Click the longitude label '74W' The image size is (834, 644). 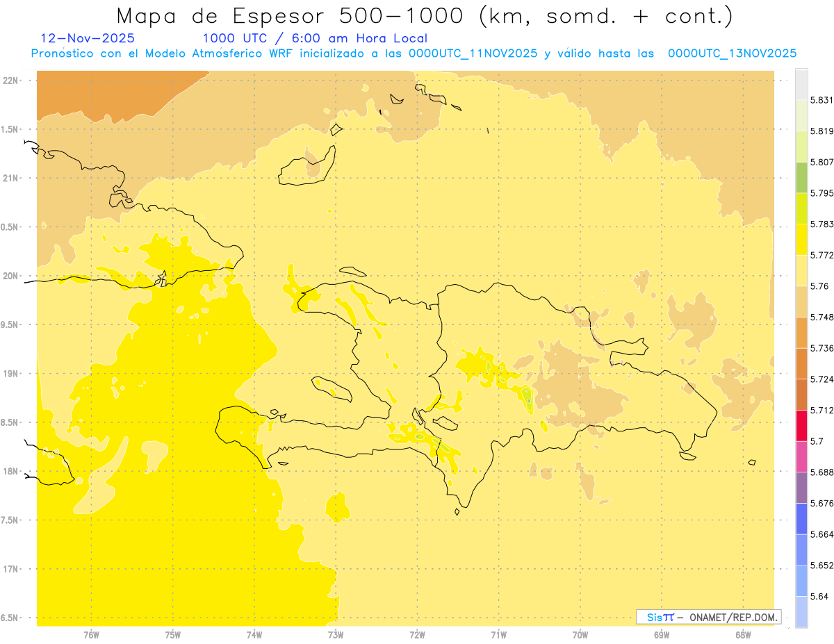(254, 636)
